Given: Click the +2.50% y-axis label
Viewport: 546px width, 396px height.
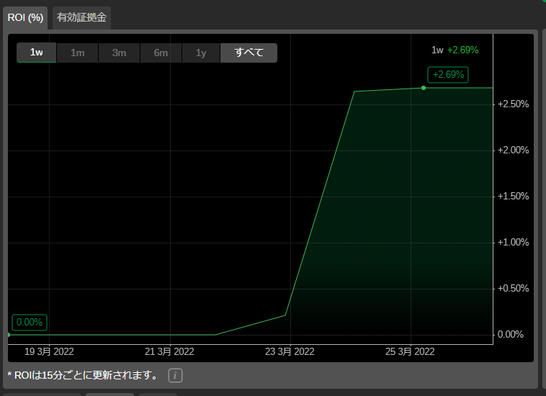Looking at the screenshot, I should click(513, 104).
